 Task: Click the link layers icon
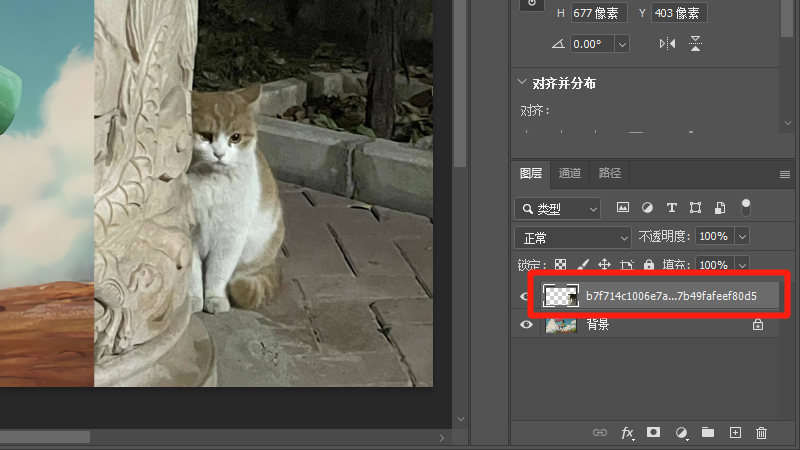pos(600,433)
